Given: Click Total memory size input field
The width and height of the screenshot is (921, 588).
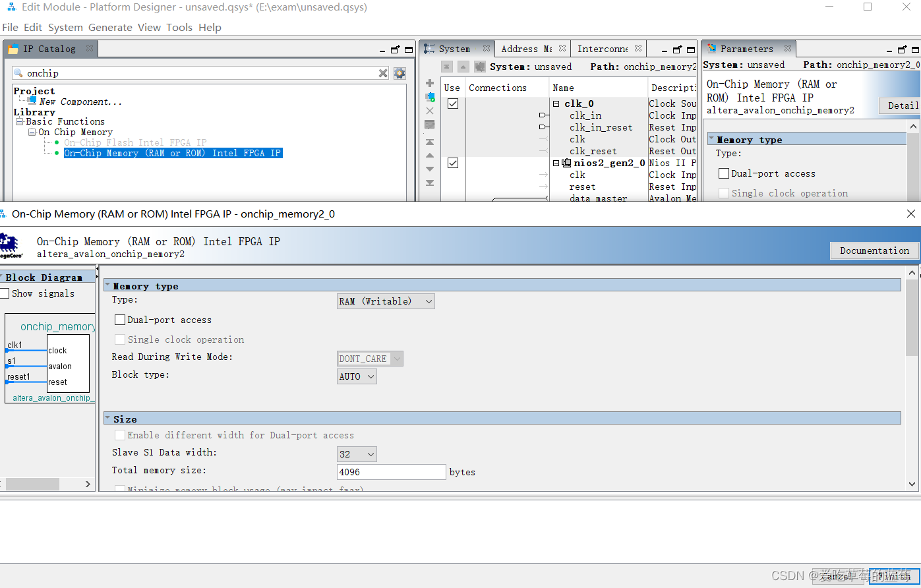Looking at the screenshot, I should [x=392, y=472].
